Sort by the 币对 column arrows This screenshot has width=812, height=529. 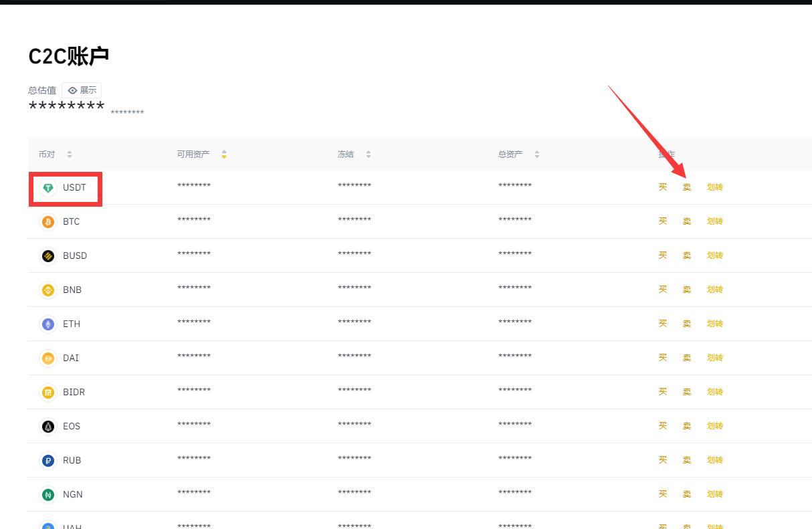coord(70,154)
